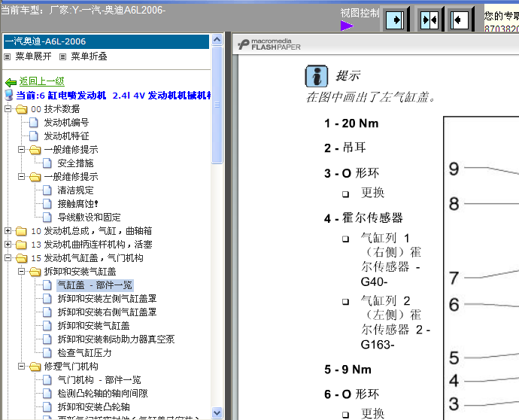Open 拆卸和安装凸轮轴 document
This screenshot has height=420, width=519.
coord(93,407)
